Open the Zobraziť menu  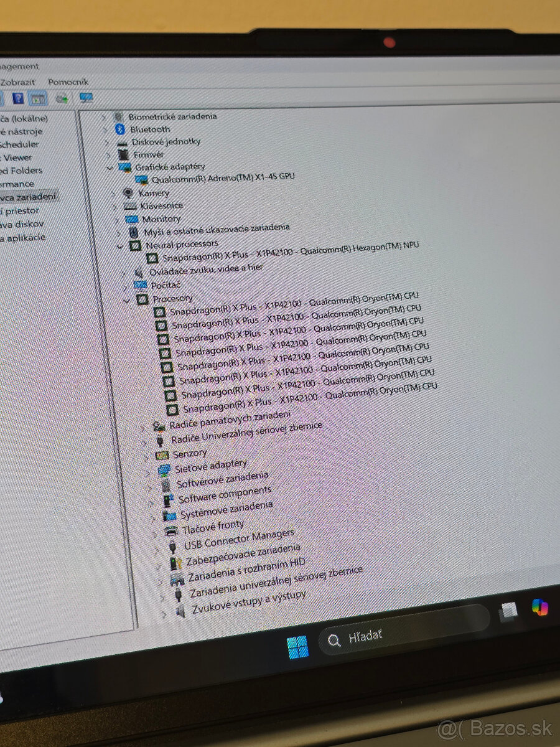pyautogui.click(x=18, y=82)
